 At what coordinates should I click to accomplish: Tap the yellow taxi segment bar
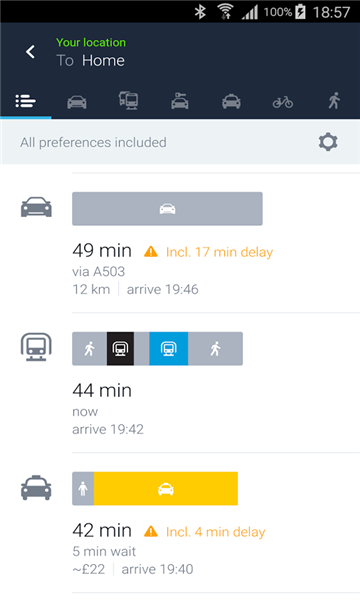pos(166,489)
